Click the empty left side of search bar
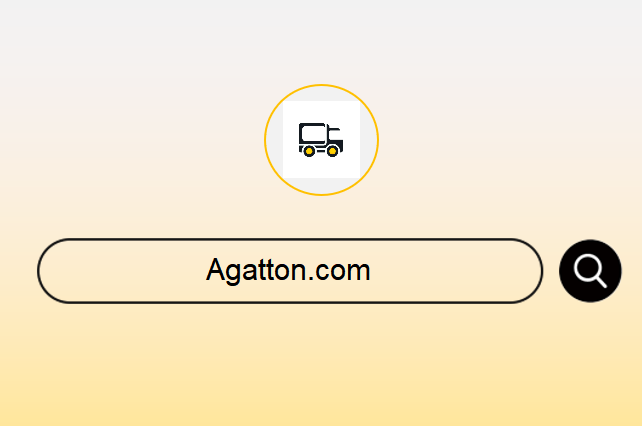 pos(123,271)
